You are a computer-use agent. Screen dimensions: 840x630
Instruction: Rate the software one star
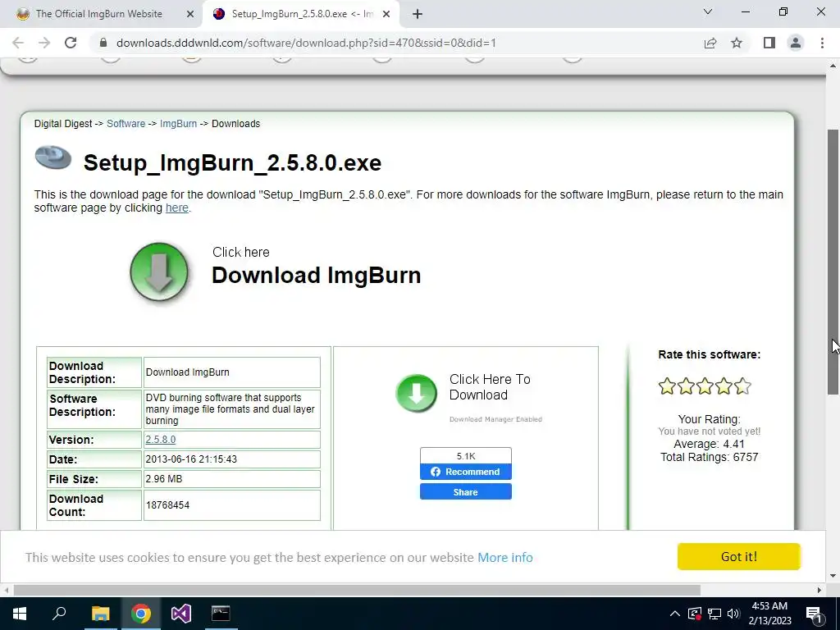click(x=667, y=386)
